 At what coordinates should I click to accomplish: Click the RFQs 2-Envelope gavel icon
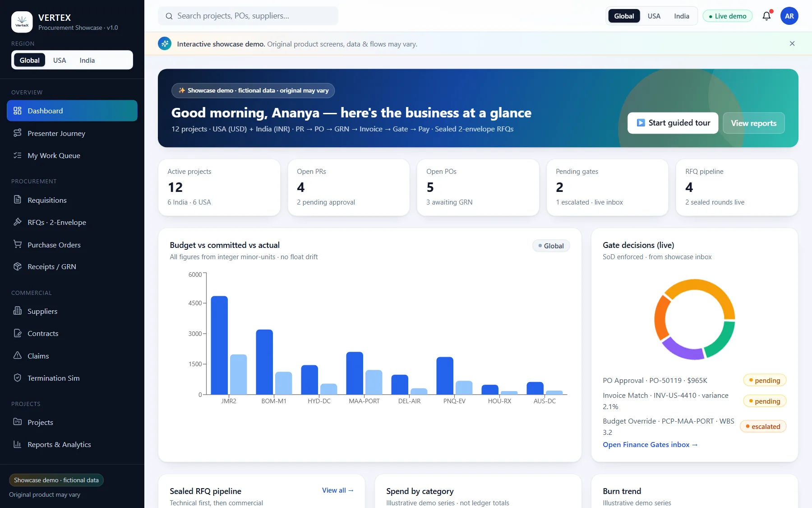18,222
